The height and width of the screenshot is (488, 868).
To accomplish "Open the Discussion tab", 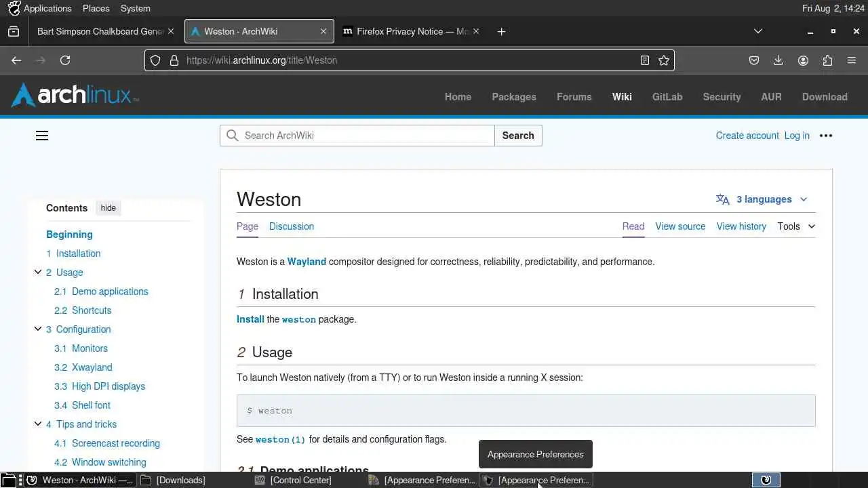I will click(x=292, y=226).
